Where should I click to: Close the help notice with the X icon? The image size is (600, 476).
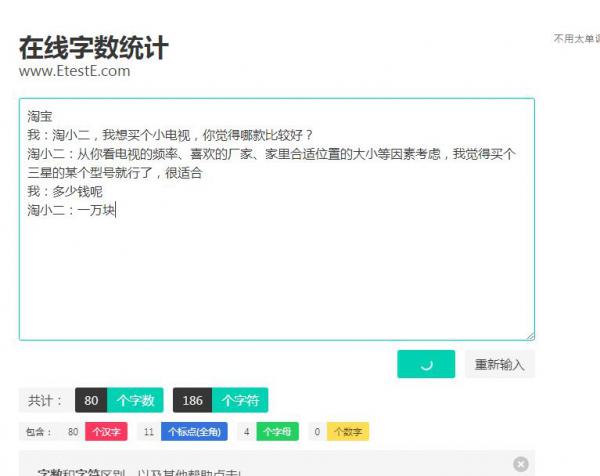point(520,464)
